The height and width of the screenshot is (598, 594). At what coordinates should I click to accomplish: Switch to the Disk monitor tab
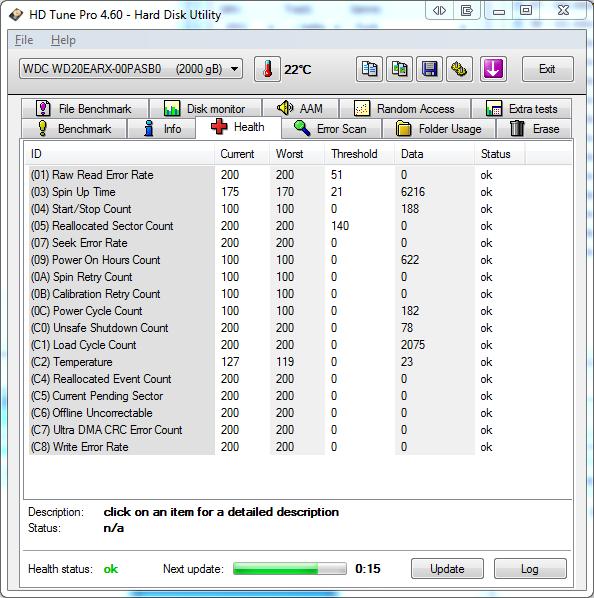(205, 109)
